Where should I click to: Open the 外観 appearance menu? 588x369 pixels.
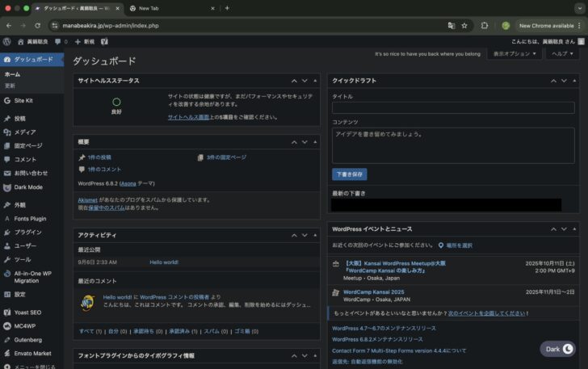pos(19,205)
